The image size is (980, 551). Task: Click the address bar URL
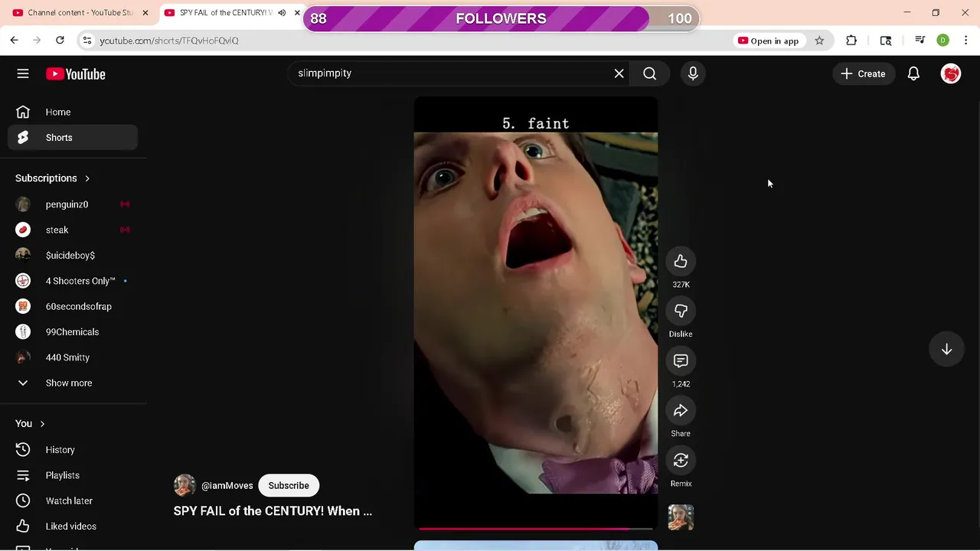coord(169,41)
